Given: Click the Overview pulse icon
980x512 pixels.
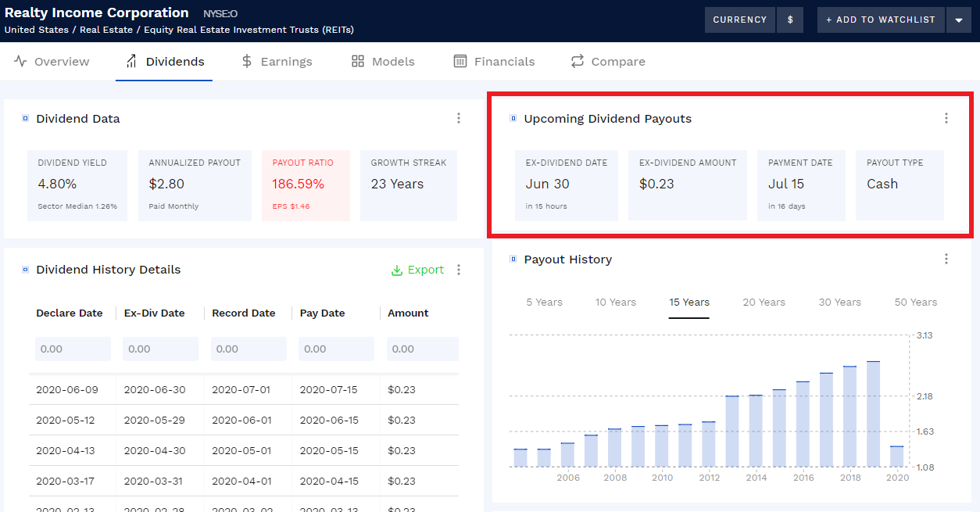Looking at the screenshot, I should 20,61.
